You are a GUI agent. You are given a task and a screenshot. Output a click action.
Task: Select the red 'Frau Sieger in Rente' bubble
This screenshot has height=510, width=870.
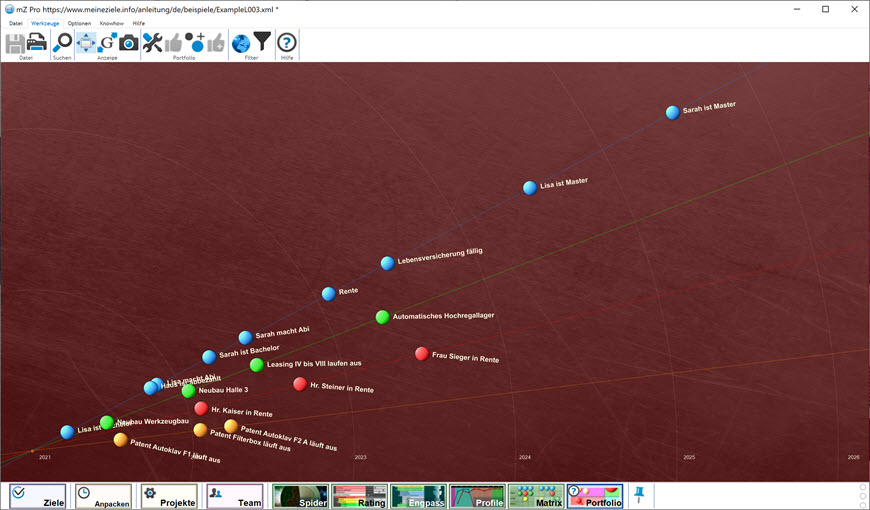pyautogui.click(x=422, y=354)
